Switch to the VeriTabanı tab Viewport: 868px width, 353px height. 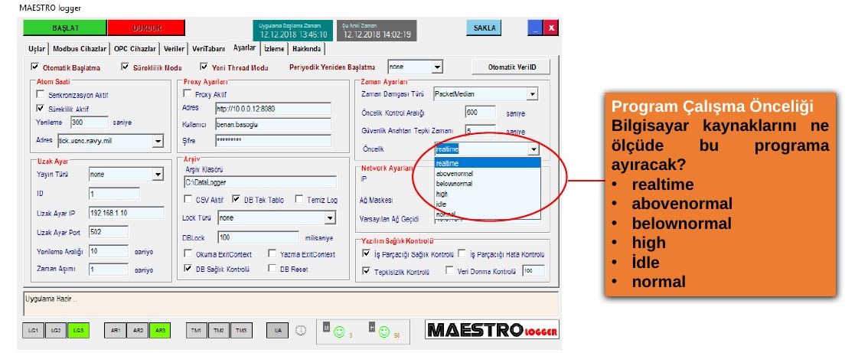click(209, 49)
